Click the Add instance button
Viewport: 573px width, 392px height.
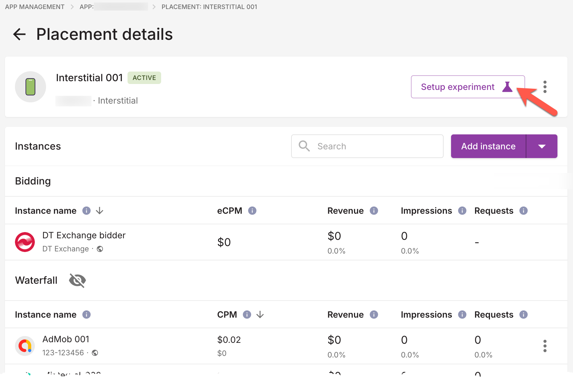[488, 146]
